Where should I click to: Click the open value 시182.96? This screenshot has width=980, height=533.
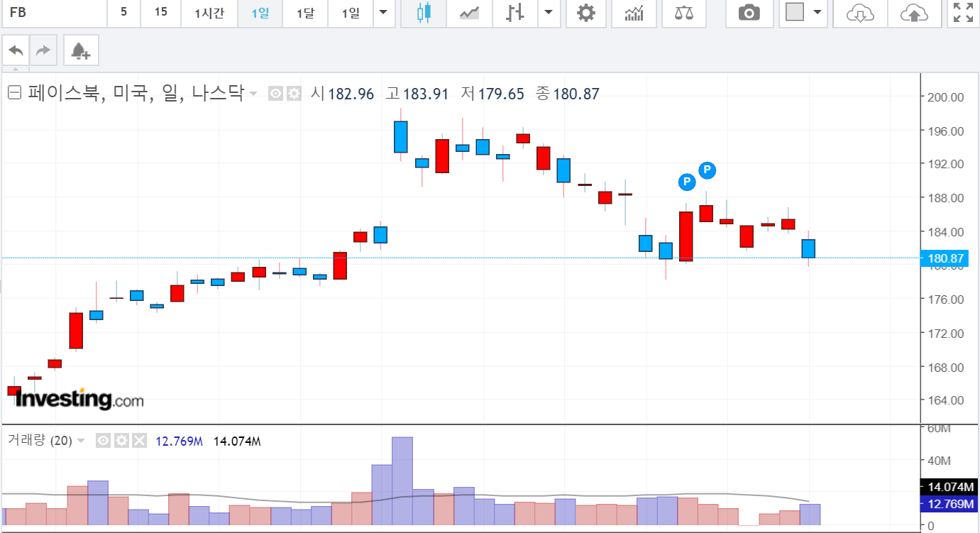(x=342, y=94)
